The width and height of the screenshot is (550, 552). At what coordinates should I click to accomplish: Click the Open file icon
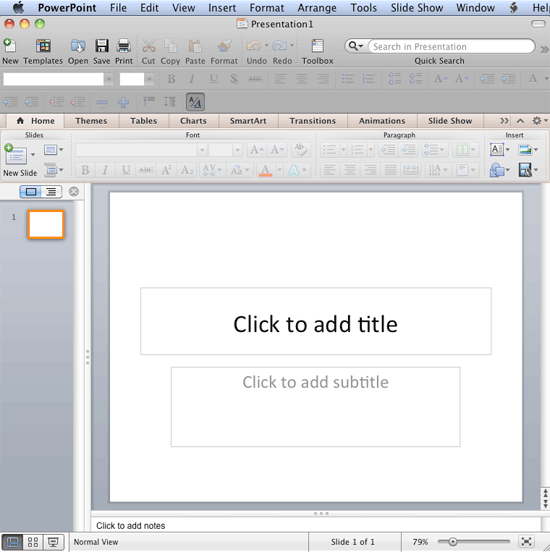point(78,46)
